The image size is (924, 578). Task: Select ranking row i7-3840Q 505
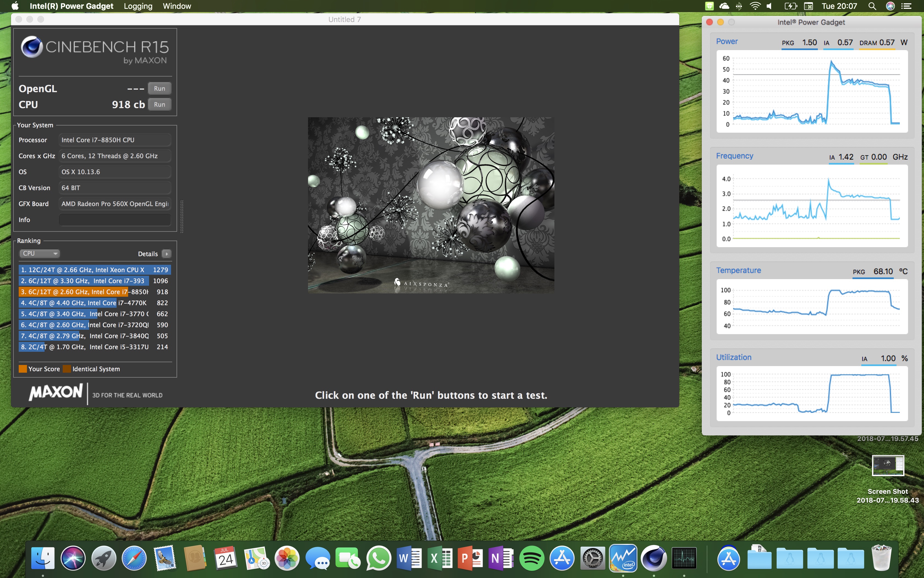point(95,336)
